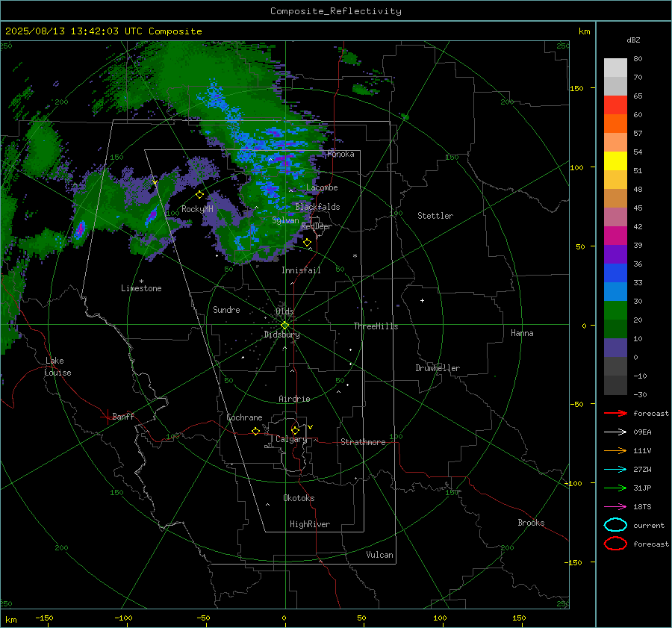Viewport: 672px width, 628px height.
Task: Click the Cochrane town label
Action: point(244,417)
